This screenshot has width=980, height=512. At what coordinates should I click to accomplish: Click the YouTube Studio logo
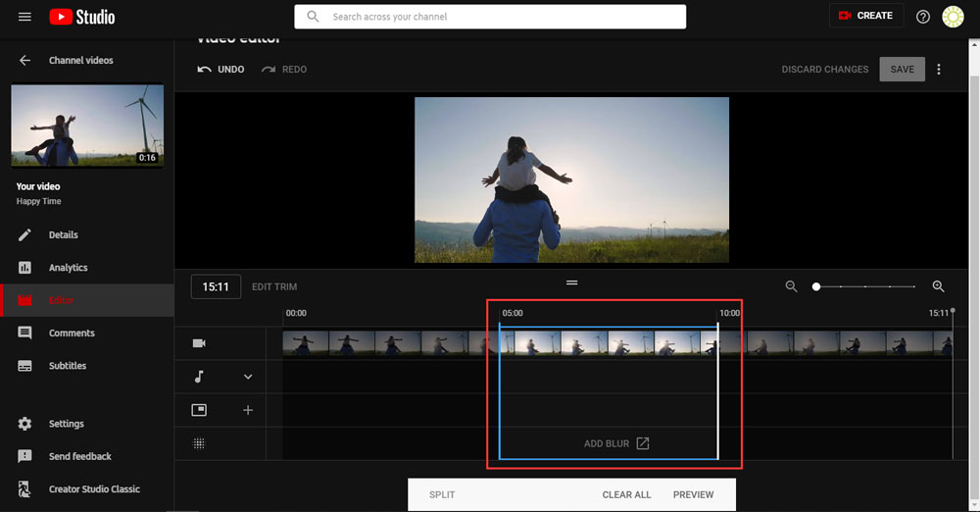[82, 17]
